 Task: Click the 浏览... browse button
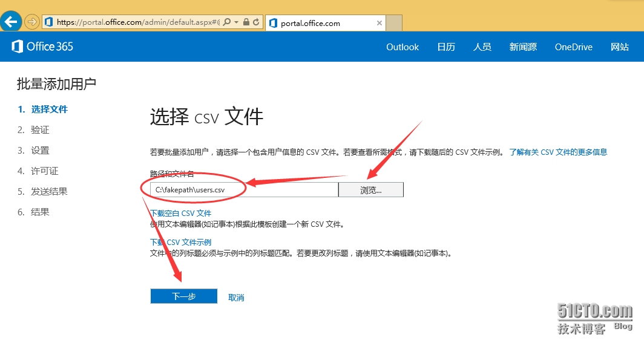tap(371, 190)
